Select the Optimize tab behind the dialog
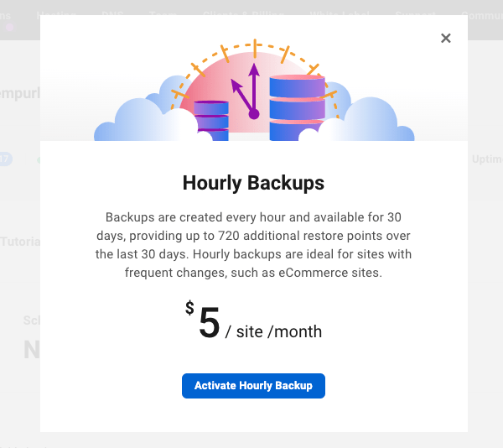This screenshot has width=503, height=448. (x=485, y=159)
